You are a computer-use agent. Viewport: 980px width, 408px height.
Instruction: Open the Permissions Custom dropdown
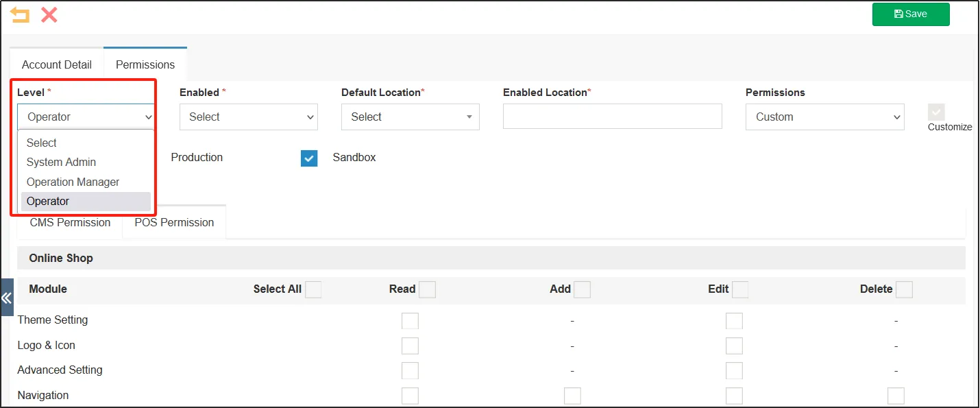click(x=824, y=117)
